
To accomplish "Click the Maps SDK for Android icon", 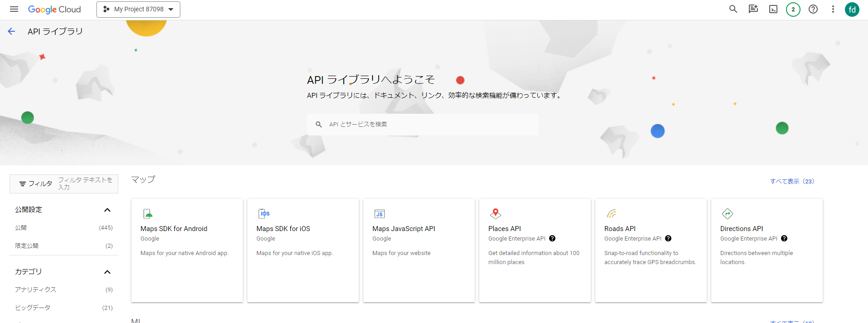I will (148, 214).
